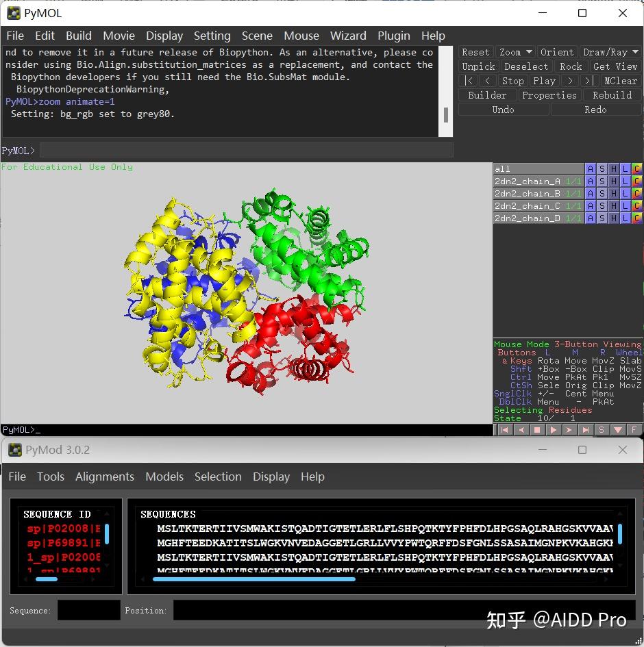Click the S scene icon in bottom bar

(x=602, y=430)
